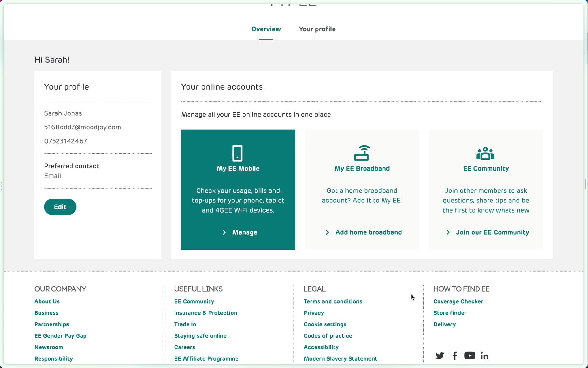Open Manage for My EE Mobile
The image size is (588, 368).
point(245,232)
